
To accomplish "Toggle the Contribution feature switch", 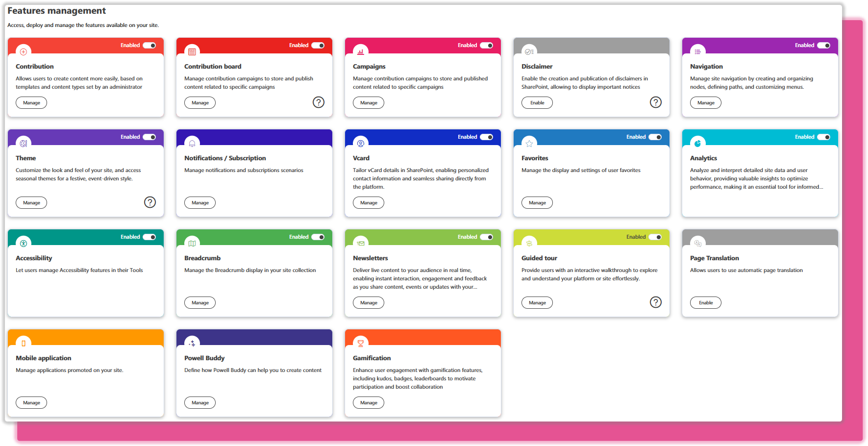I will tap(149, 45).
